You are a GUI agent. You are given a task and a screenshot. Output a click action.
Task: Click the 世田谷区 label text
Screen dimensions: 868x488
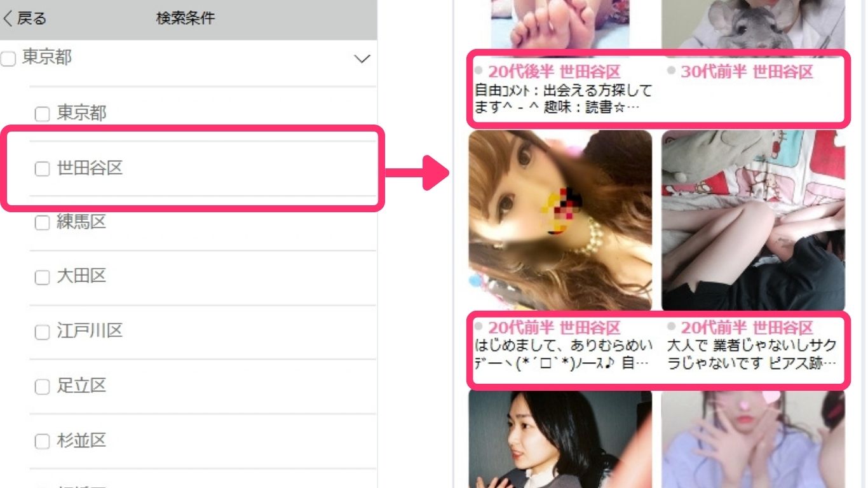[90, 168]
